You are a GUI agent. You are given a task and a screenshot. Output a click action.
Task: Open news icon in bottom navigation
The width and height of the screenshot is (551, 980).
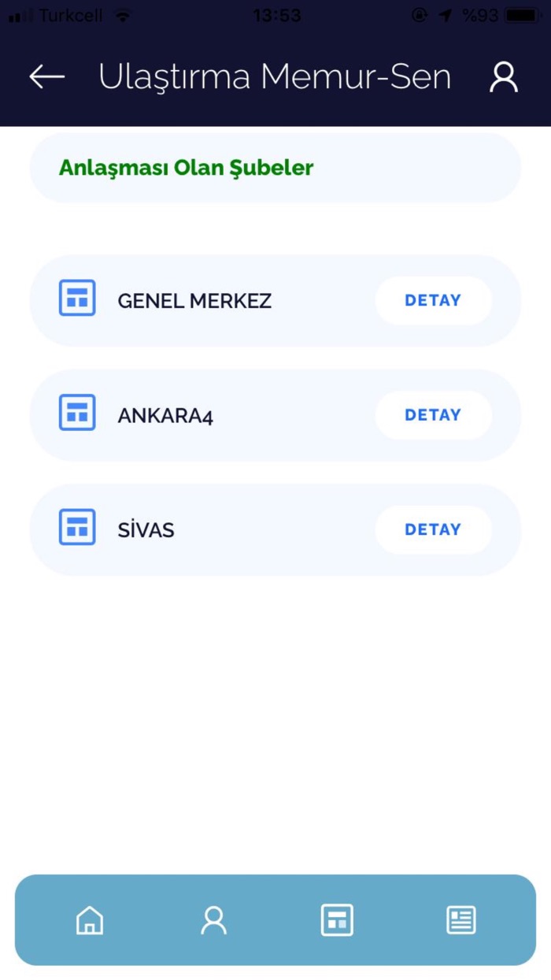[461, 920]
